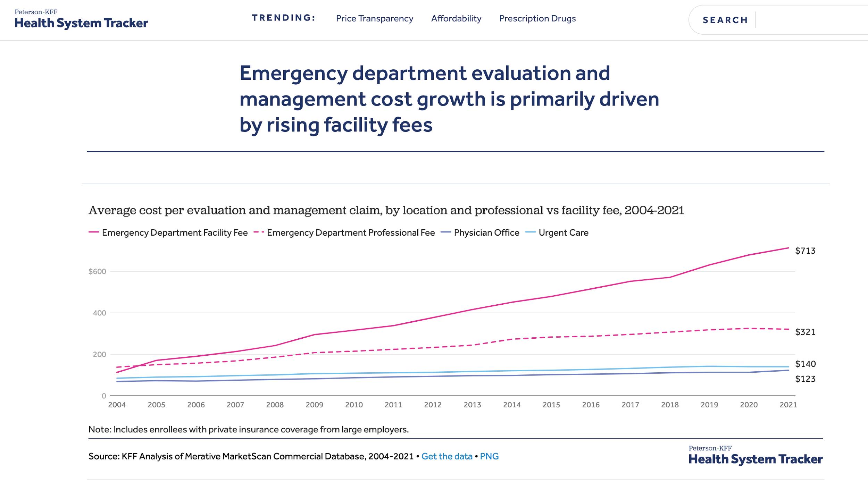Click in the SEARCH input field

pyautogui.click(x=809, y=20)
